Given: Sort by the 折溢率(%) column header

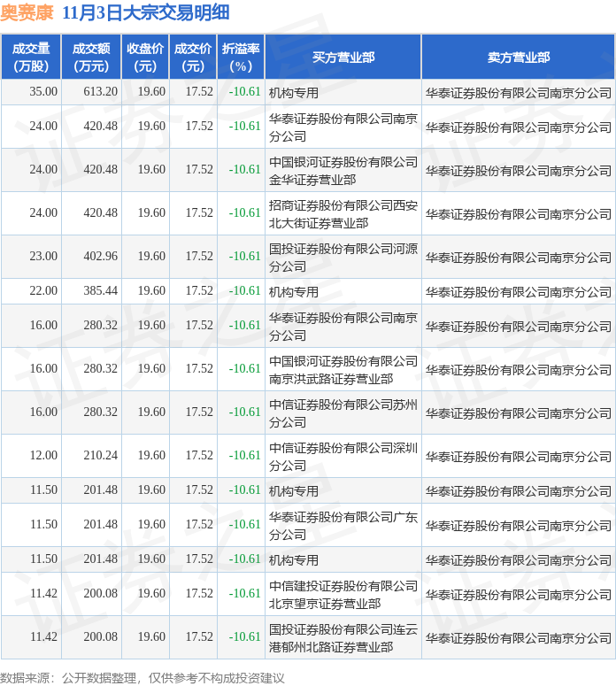Looking at the screenshot, I should [x=241, y=57].
